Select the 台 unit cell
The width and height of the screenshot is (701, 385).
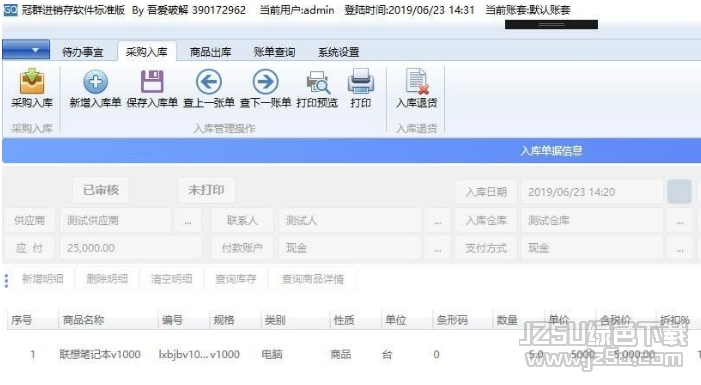(387, 355)
